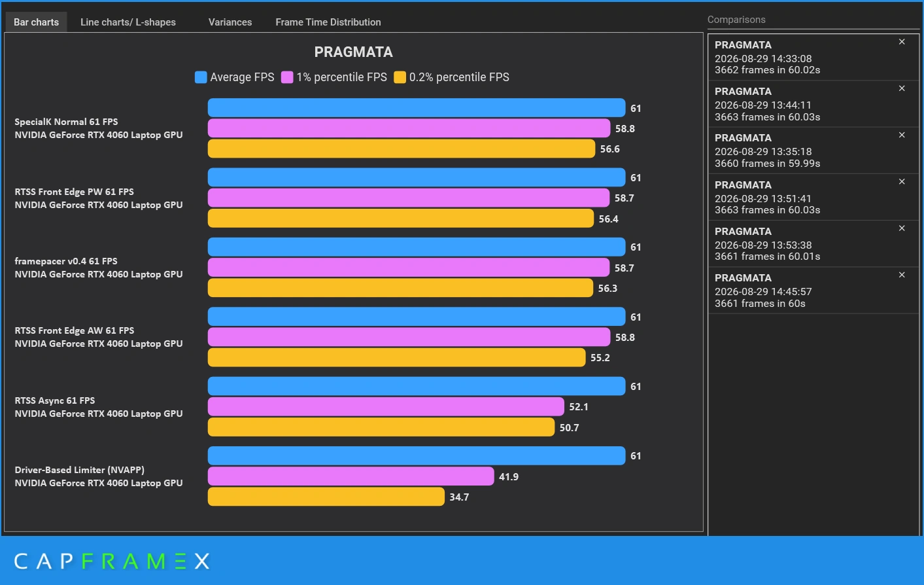Remove the 13:51:41 PRAGMATA comparison record

pyautogui.click(x=902, y=181)
